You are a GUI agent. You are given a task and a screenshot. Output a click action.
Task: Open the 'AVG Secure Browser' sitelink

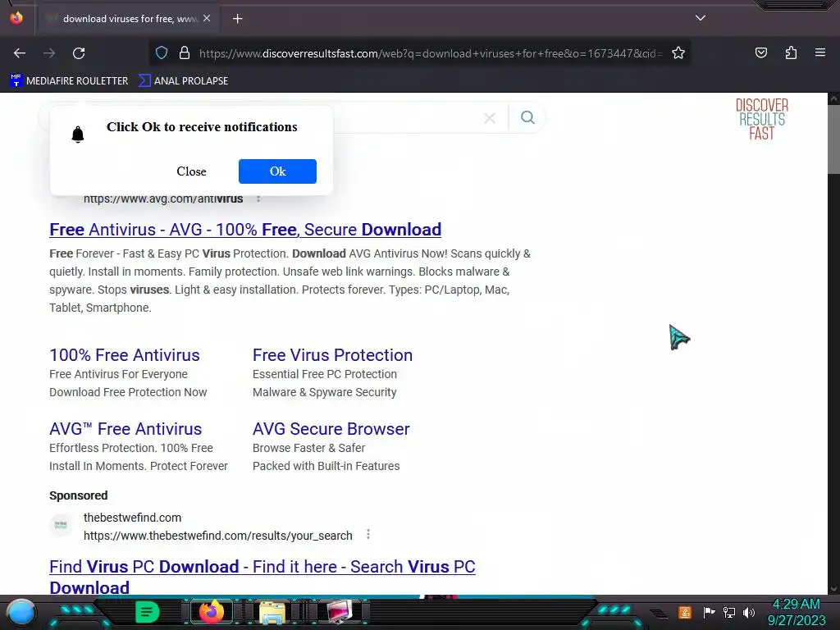(331, 429)
